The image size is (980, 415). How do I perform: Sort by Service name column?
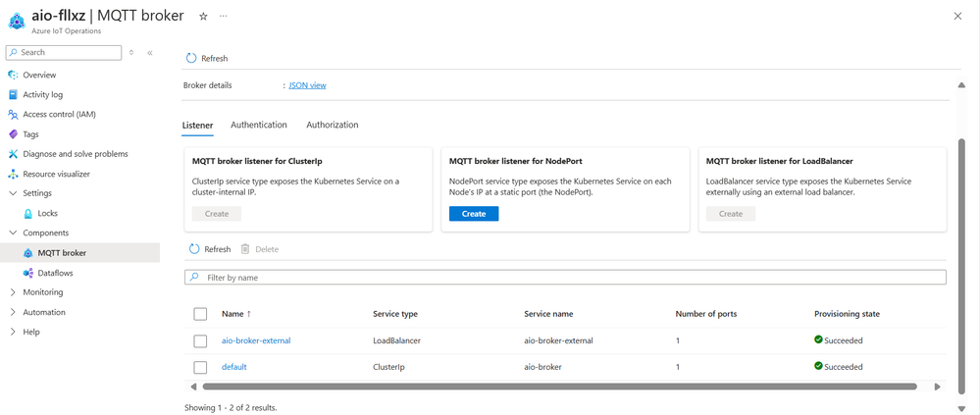[x=548, y=314]
